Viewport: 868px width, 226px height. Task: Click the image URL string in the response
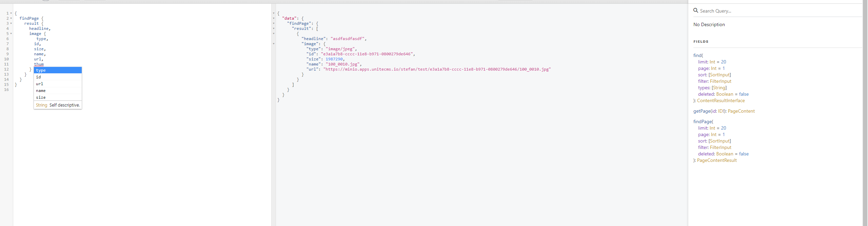tap(437, 69)
